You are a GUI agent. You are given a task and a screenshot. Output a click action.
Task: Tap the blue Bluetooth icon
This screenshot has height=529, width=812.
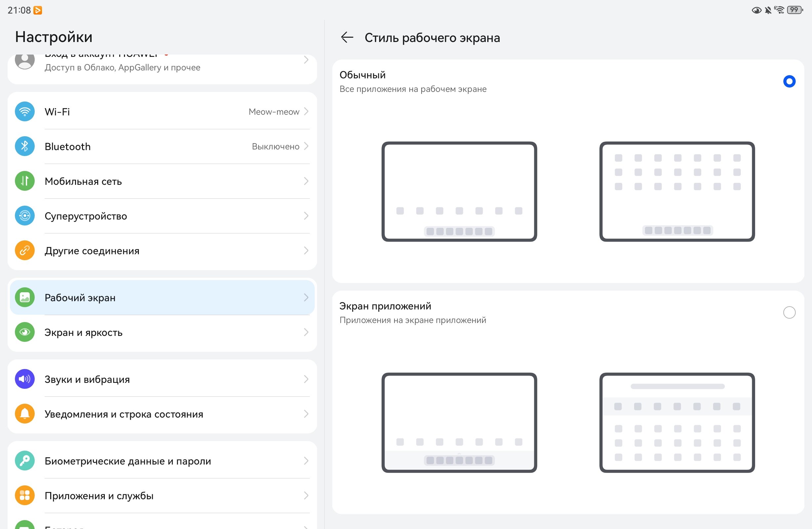point(24,146)
